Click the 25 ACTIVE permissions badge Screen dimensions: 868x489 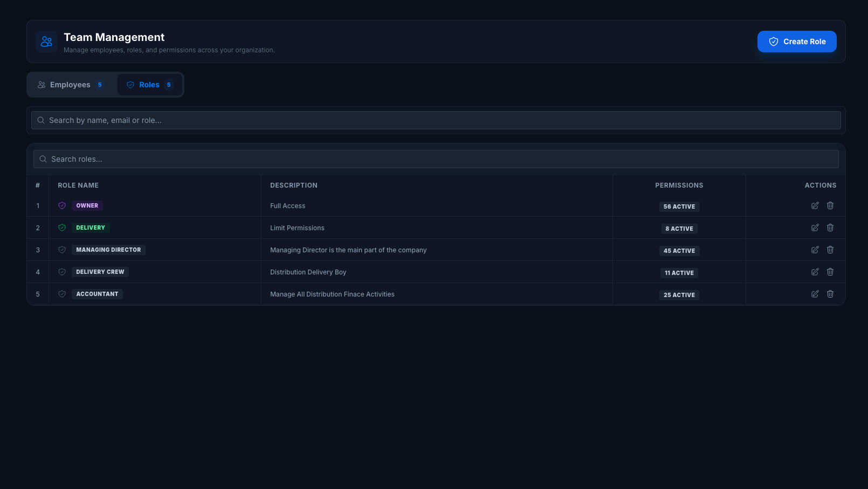pyautogui.click(x=679, y=295)
